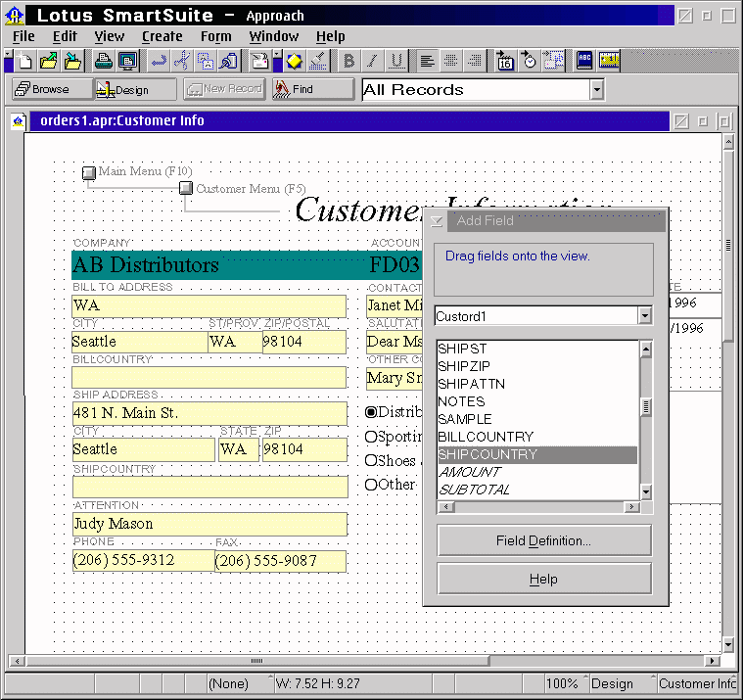Click the yellow ruler icon
Viewport: 743px width, 700px height.
[x=609, y=61]
